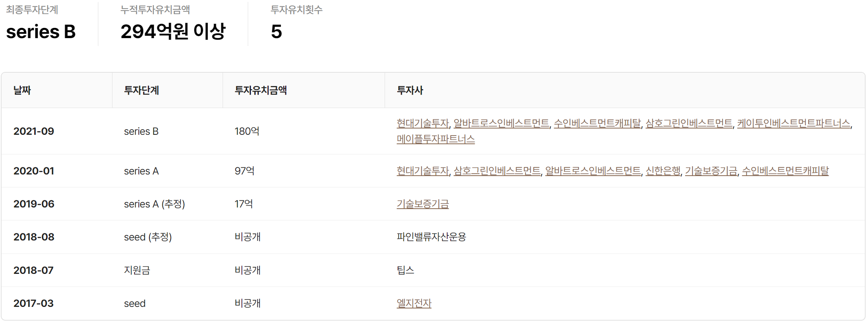Click the 투자단계 column header

point(141,90)
